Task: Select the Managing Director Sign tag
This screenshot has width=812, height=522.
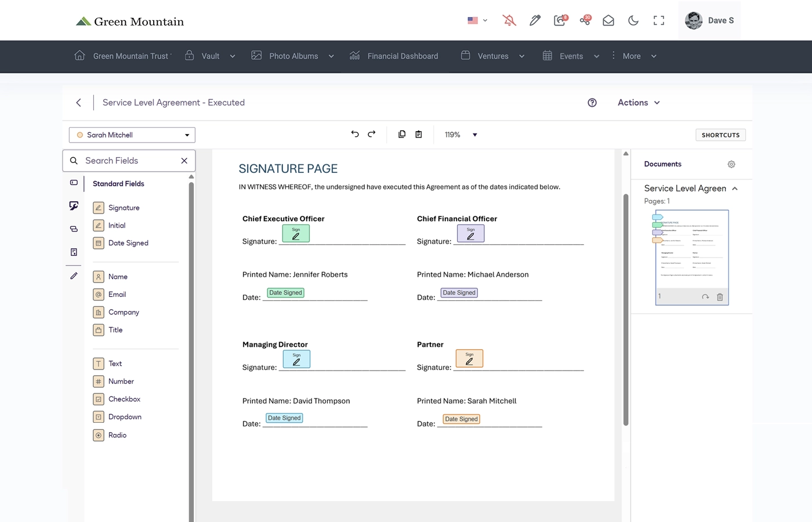Action: point(296,359)
